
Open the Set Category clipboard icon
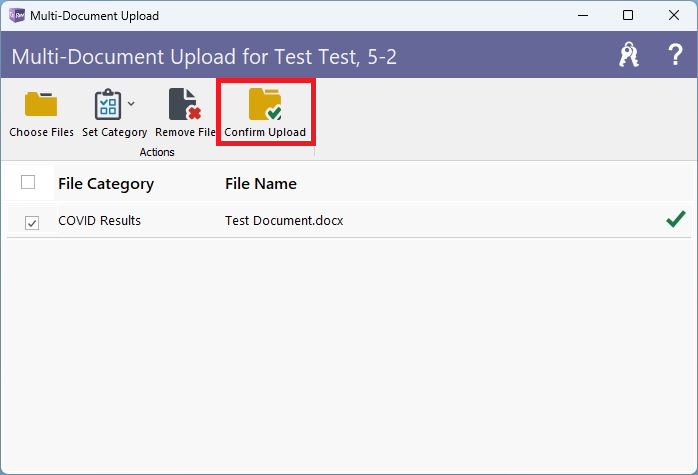pos(108,104)
